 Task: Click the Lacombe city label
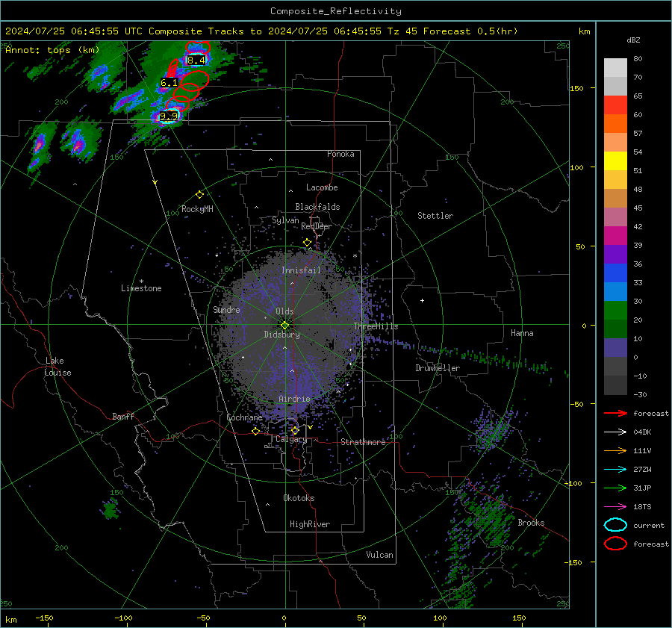(322, 187)
